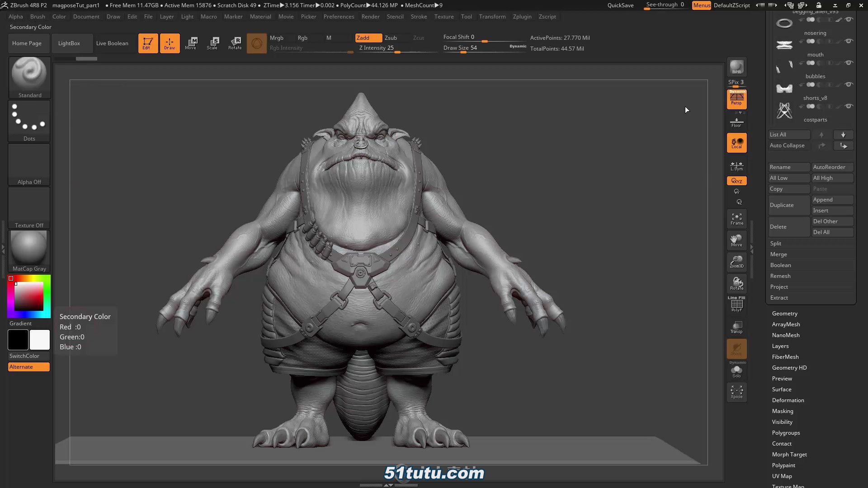Screen dimensions: 868x488
Task: Open the Alpha Off selector
Action: point(29,164)
